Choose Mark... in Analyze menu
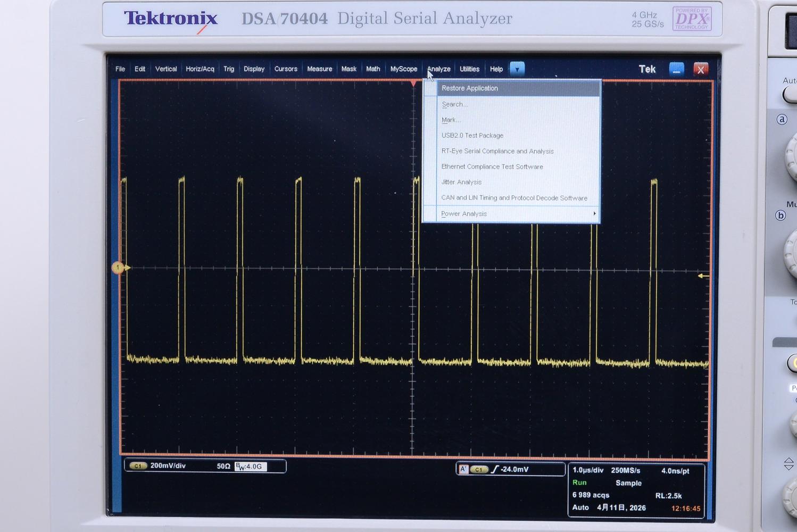797x532 pixels. coord(519,120)
